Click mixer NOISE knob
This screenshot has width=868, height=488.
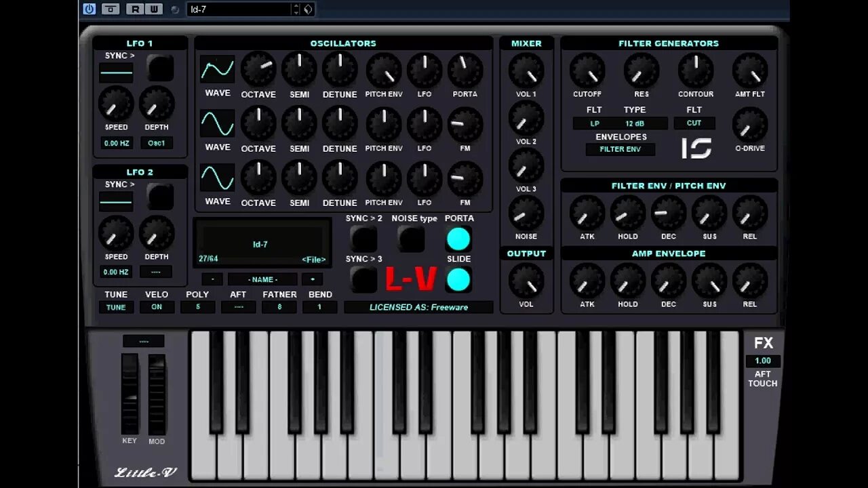coord(526,211)
